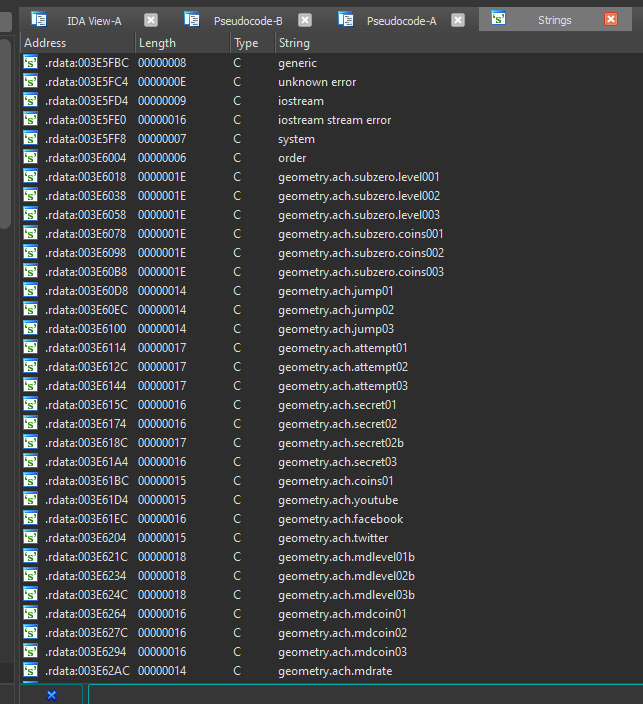Select the string geometry.ach.coins01
643x704 pixels.
[335, 481]
